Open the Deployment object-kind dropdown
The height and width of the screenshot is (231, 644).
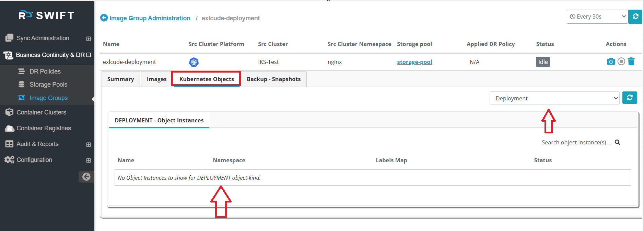[554, 98]
